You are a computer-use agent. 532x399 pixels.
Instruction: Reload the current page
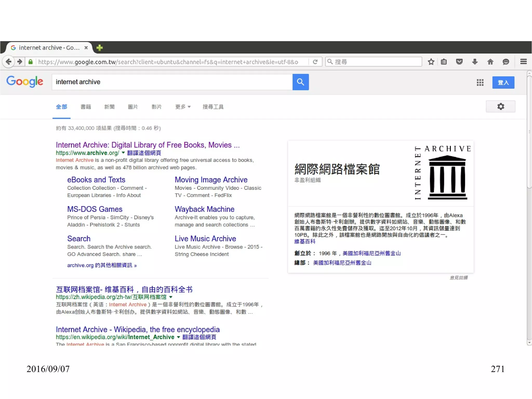click(x=315, y=62)
